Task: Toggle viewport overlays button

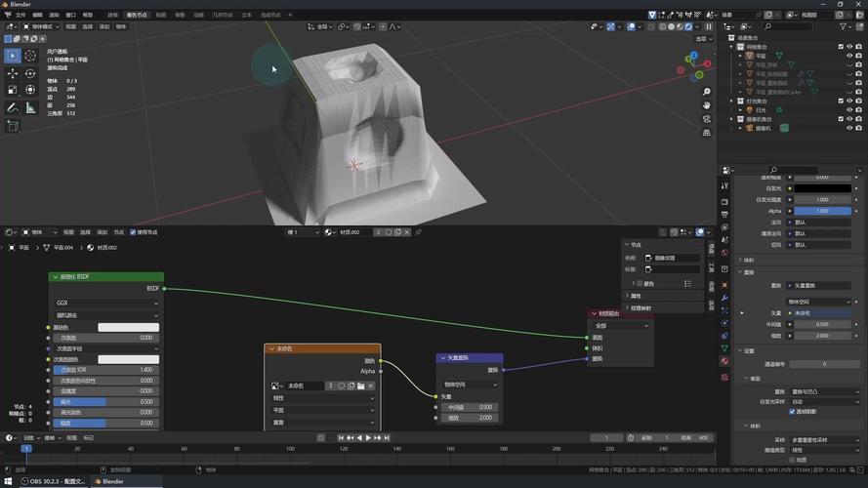Action: pos(631,26)
